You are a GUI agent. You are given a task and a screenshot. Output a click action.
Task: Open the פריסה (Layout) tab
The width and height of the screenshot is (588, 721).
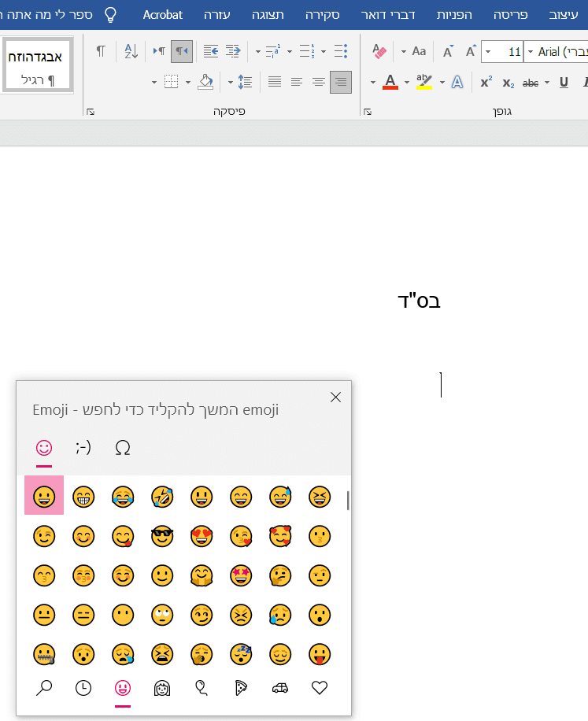[x=511, y=15]
